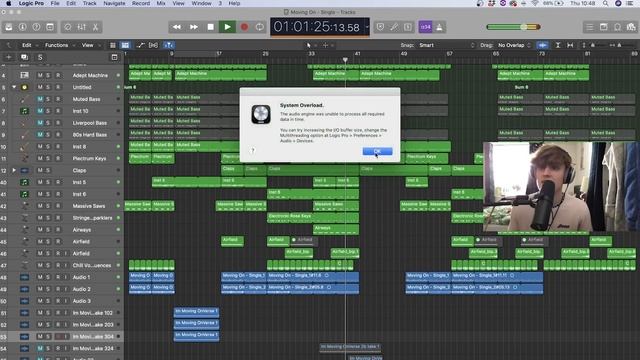Click the help question mark in dialog
Image resolution: width=640 pixels, height=360 pixels.
point(253,151)
